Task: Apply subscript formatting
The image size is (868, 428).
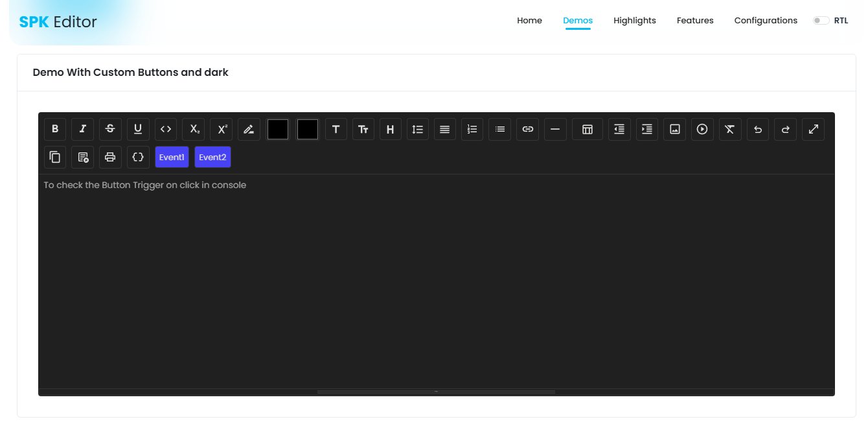Action: (x=193, y=129)
